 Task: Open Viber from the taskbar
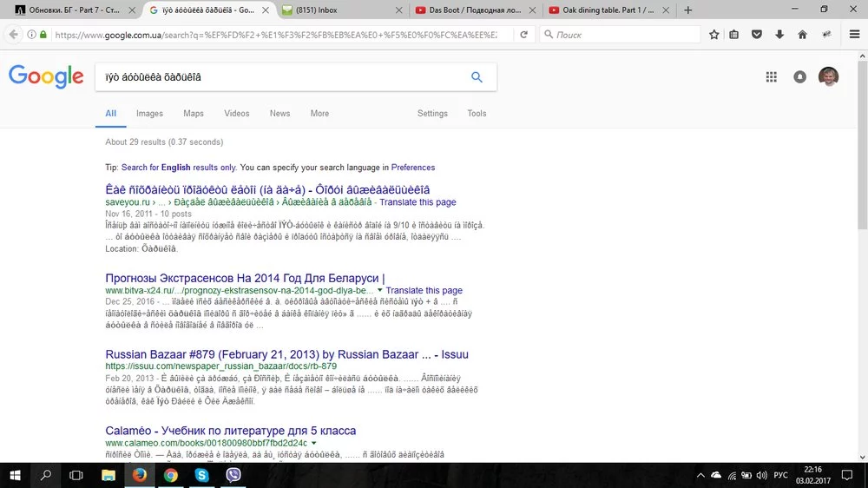[x=233, y=475]
